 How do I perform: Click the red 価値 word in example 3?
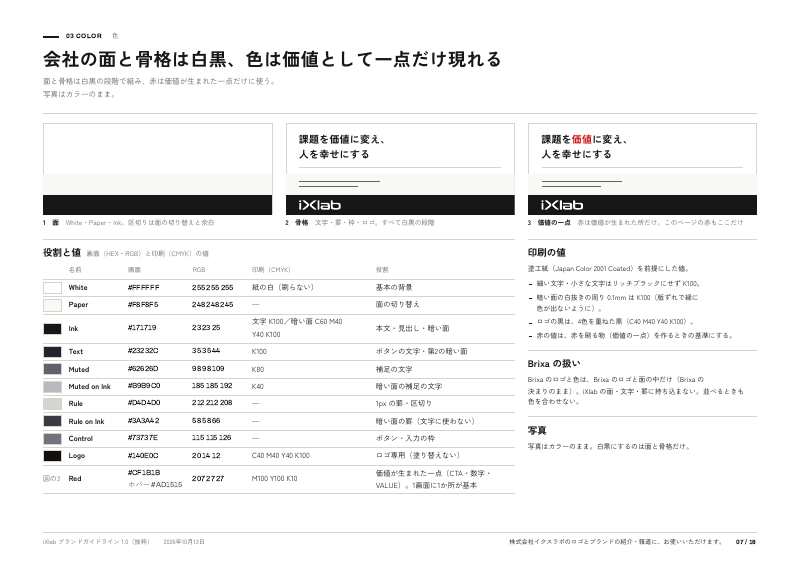click(x=582, y=139)
